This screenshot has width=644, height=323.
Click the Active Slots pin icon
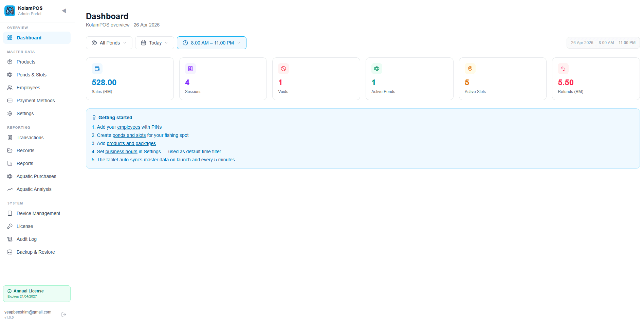click(470, 69)
